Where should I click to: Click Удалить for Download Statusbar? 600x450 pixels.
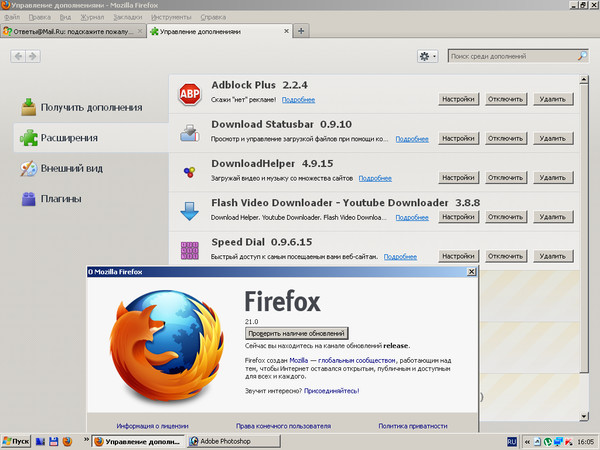pos(553,139)
